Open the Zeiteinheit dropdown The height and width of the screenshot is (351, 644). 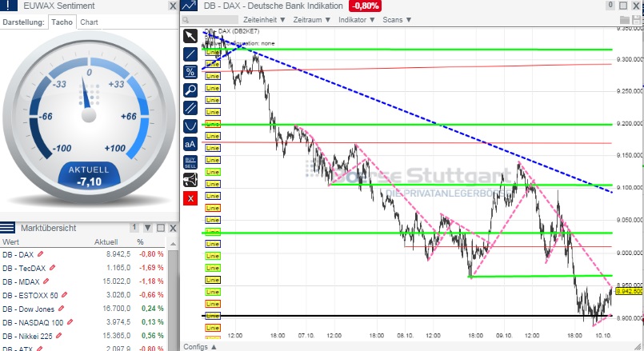264,20
